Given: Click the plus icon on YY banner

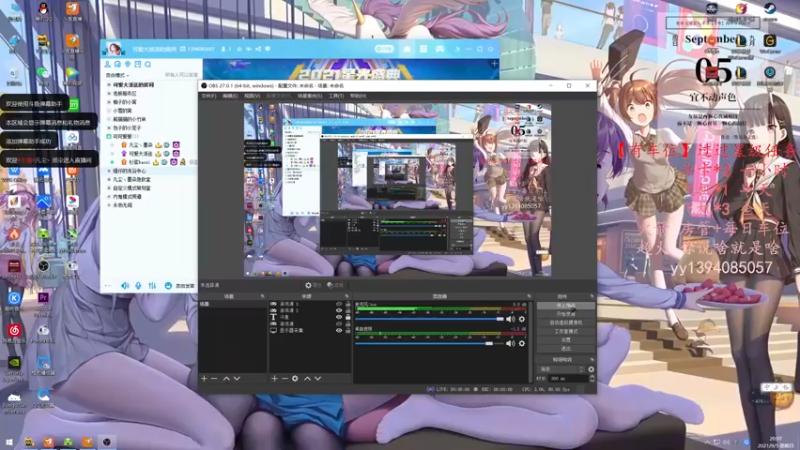Looking at the screenshot, I should click(494, 64).
